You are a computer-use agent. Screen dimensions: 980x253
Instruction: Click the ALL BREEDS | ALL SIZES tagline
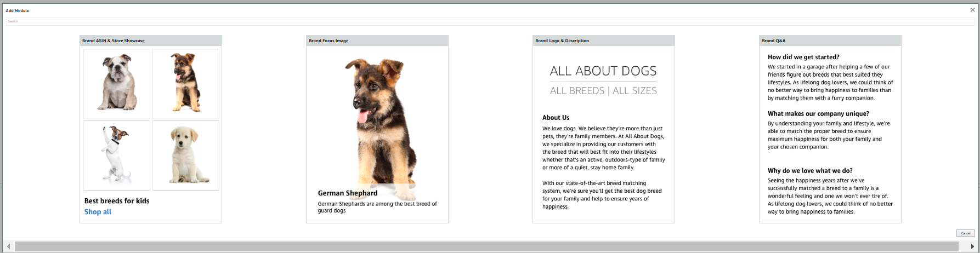(603, 91)
